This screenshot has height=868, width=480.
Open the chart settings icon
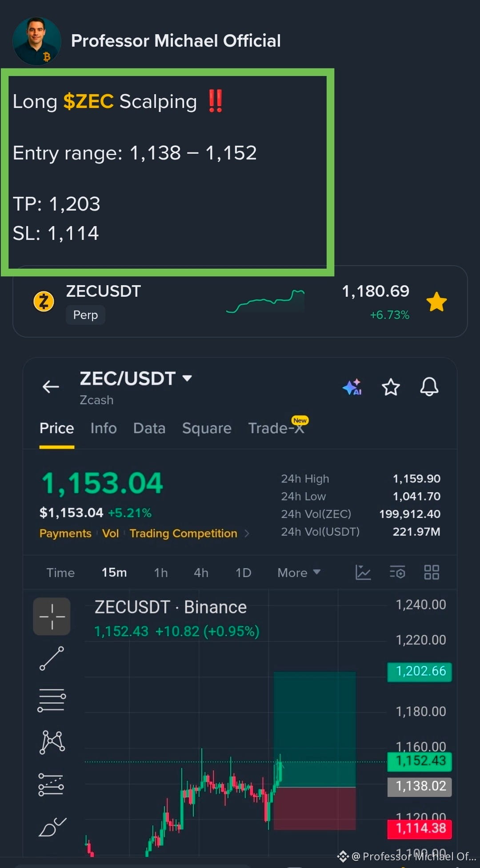397,572
